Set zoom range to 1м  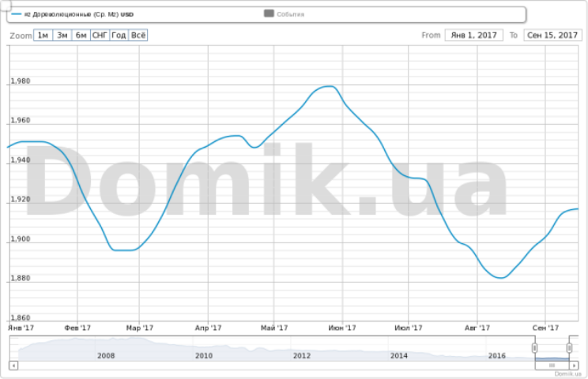pyautogui.click(x=43, y=36)
